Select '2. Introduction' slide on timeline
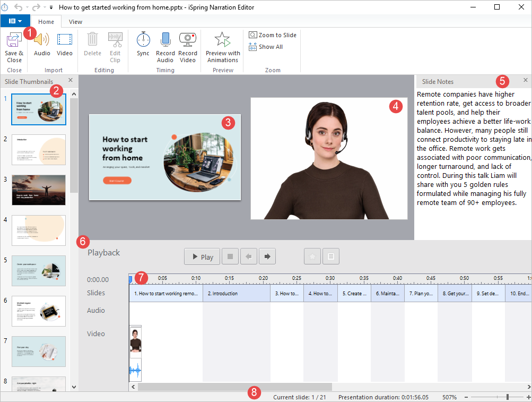This screenshot has height=402, width=532. 236,293
